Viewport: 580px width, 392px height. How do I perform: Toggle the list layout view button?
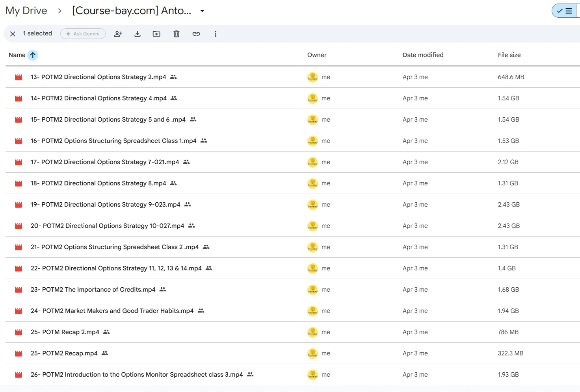click(x=565, y=11)
